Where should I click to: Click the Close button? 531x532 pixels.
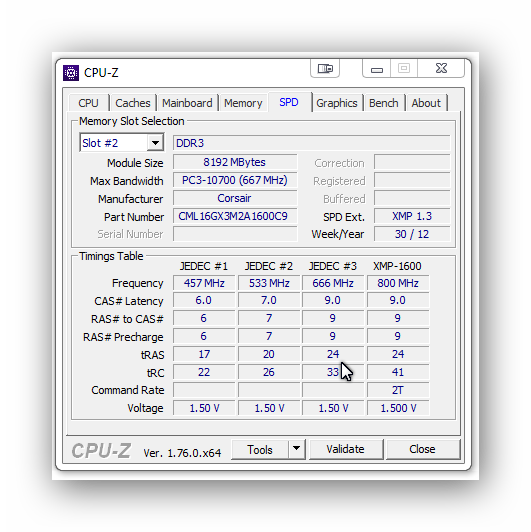click(422, 449)
